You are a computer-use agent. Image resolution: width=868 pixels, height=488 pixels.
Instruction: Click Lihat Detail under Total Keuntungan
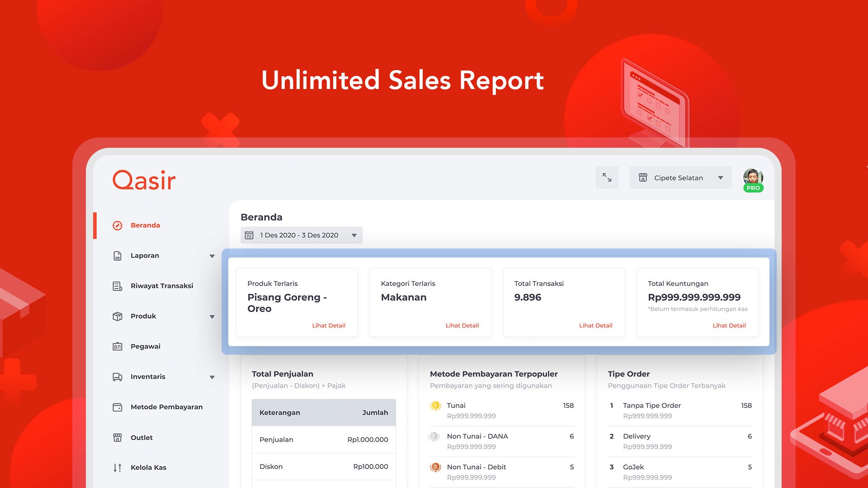729,325
